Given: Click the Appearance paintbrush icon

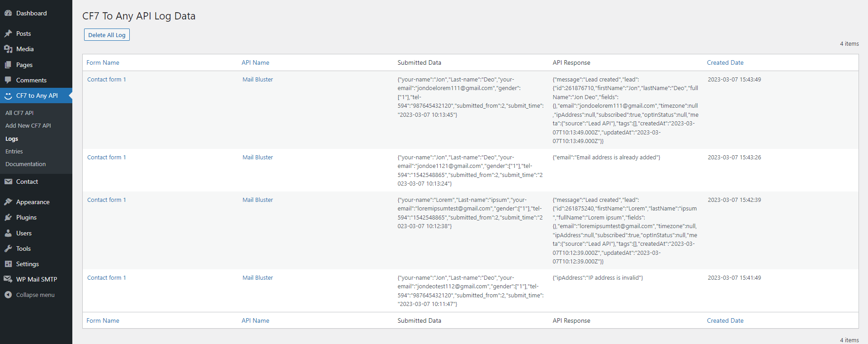Looking at the screenshot, I should pyautogui.click(x=8, y=202).
